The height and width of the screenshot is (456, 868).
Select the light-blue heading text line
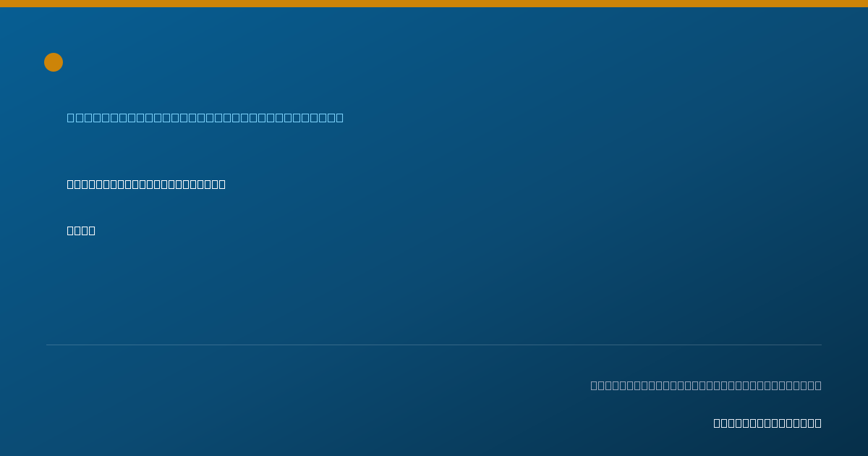click(x=205, y=117)
